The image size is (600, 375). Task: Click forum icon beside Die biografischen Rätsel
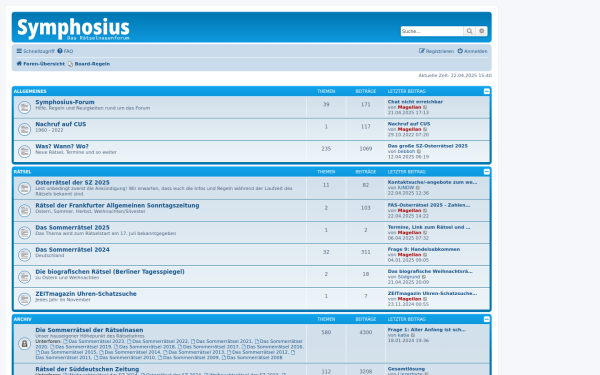pos(24,277)
